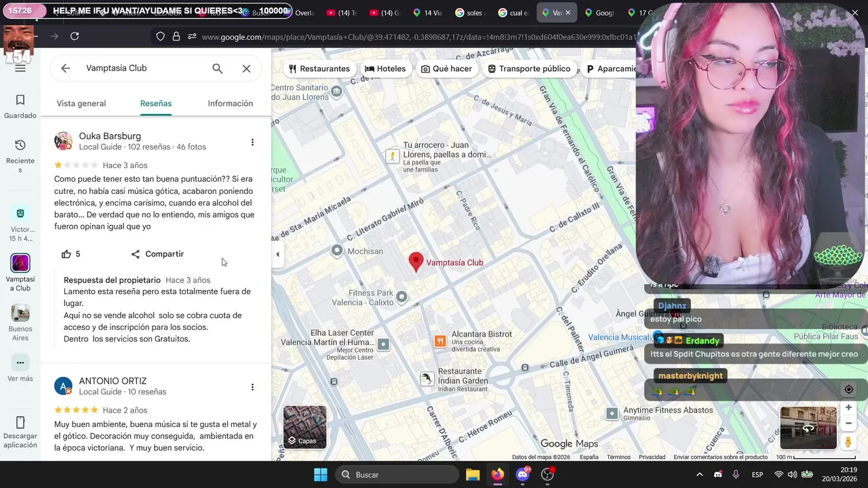Select Restaurante Indian Garden marker
This screenshot has height=488, width=868.
427,379
